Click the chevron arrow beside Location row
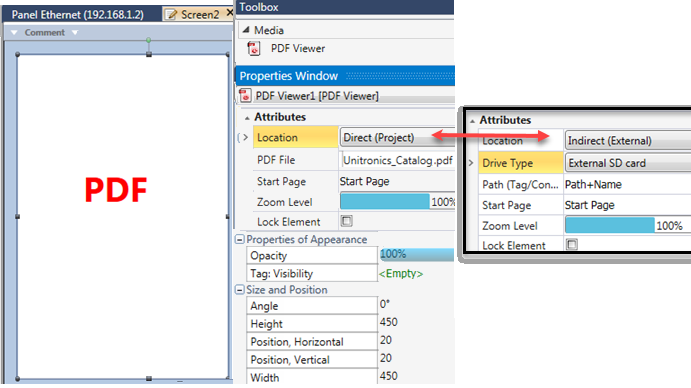The width and height of the screenshot is (691, 388). click(x=245, y=137)
